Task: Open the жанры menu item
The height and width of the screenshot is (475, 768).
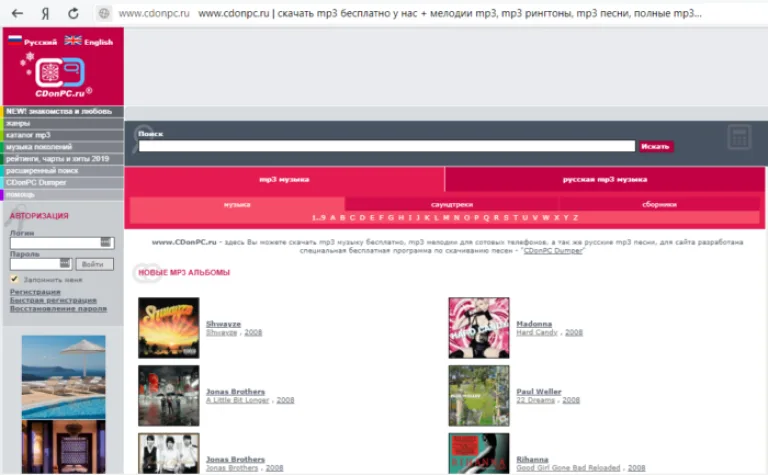Action: pyautogui.click(x=63, y=123)
